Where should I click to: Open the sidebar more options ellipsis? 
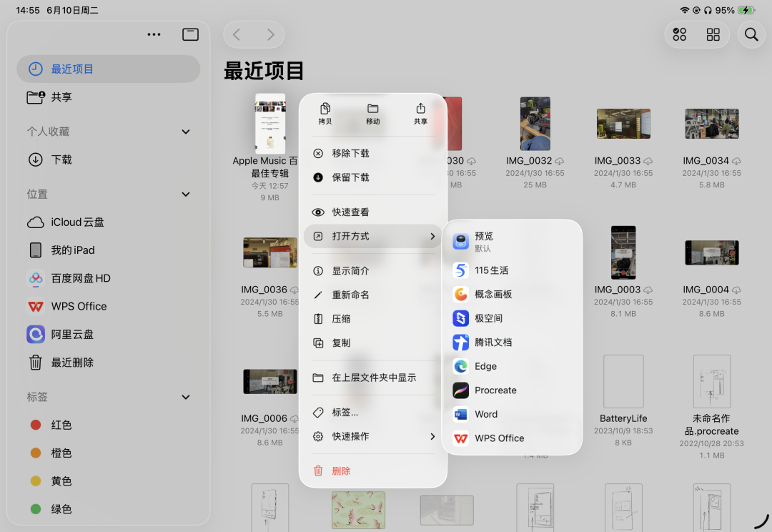point(154,34)
